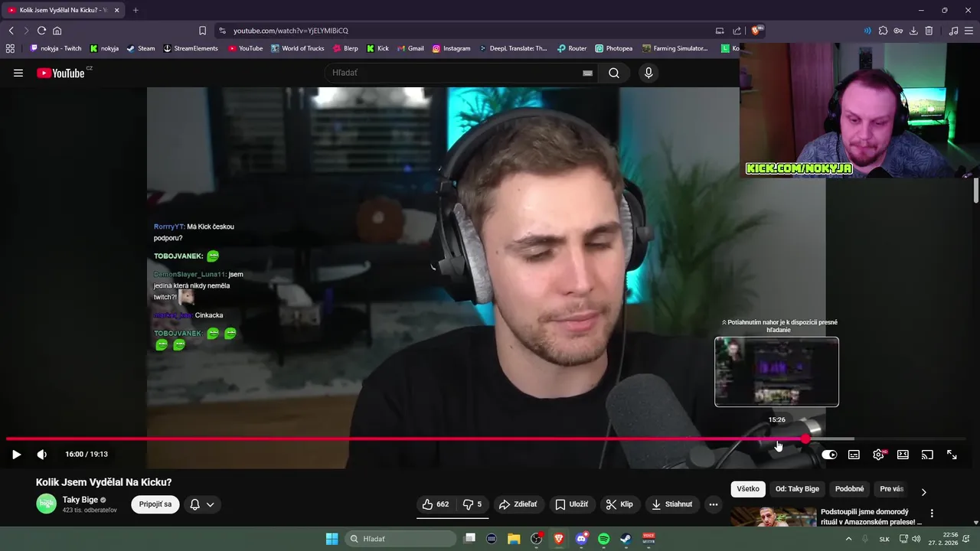The image size is (980, 551).
Task: Select the Pre vás filter chip
Action: pyautogui.click(x=891, y=489)
